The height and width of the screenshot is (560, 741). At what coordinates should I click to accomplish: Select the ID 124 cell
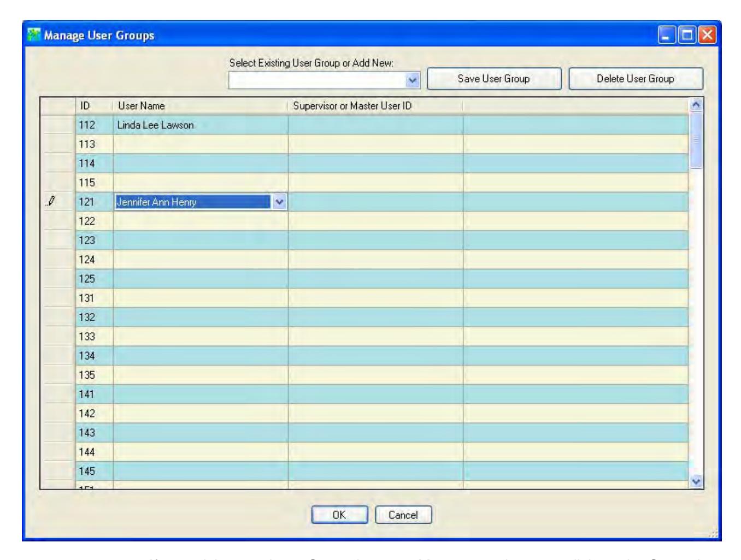95,260
